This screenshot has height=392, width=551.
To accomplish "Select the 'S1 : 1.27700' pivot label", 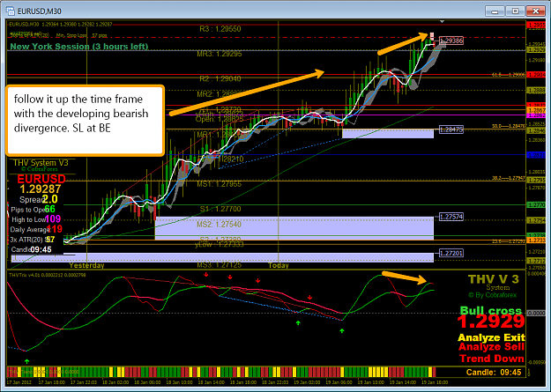I will 220,209.
